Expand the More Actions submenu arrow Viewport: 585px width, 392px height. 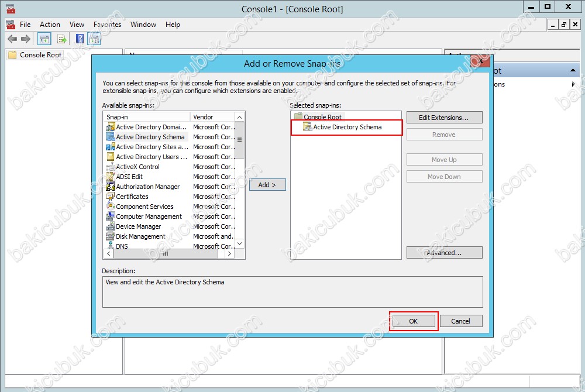tap(573, 84)
